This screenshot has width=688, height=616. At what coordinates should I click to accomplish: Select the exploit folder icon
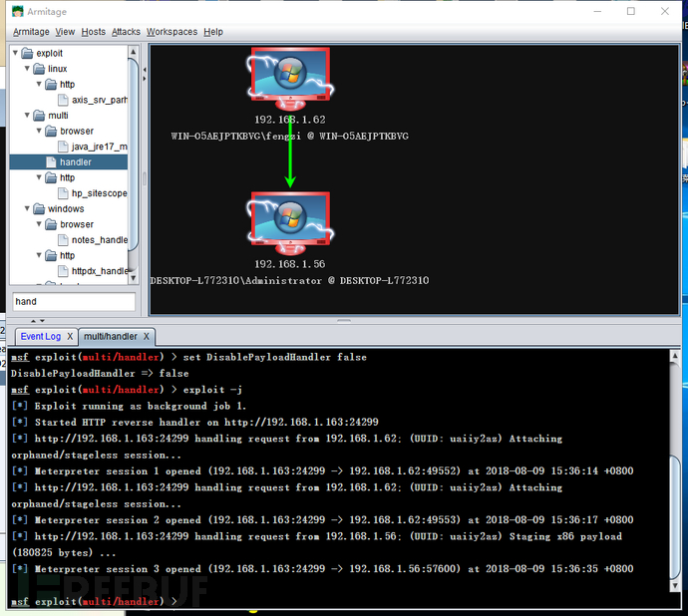pos(27,53)
